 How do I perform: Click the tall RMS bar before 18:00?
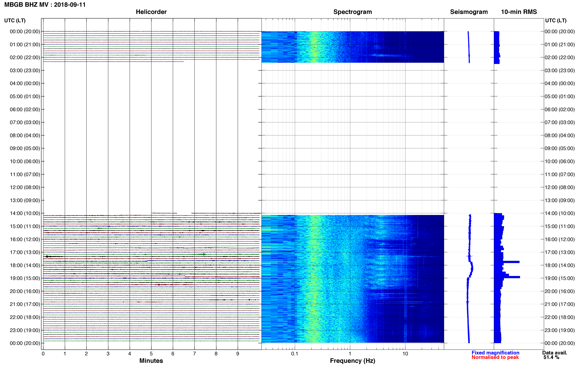point(507,262)
